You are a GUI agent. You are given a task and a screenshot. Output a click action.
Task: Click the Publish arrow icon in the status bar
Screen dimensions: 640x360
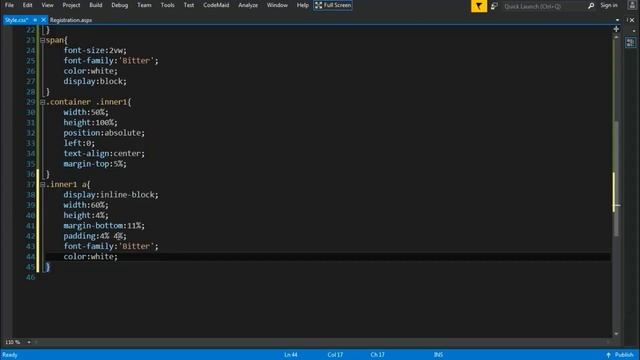[x=608, y=355]
